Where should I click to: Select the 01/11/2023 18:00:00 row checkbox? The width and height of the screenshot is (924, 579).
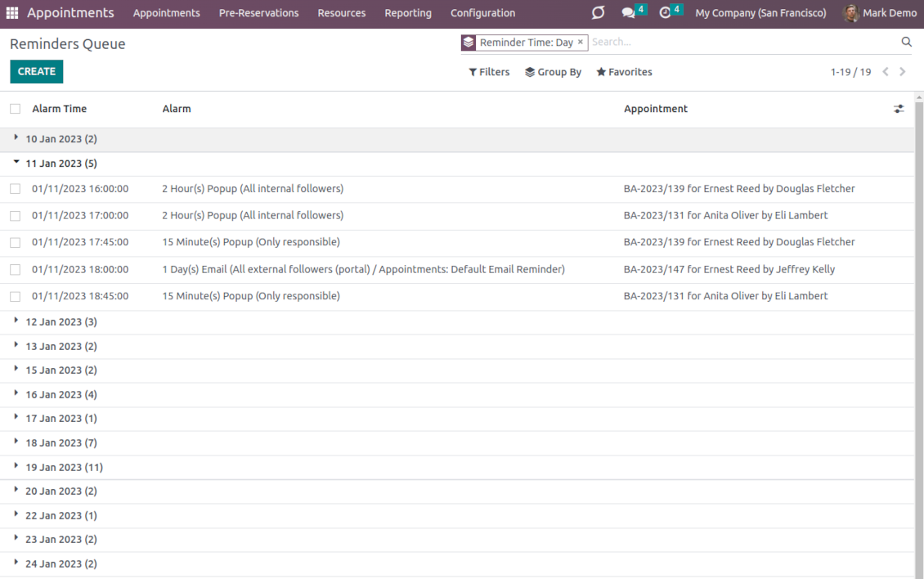pyautogui.click(x=16, y=269)
